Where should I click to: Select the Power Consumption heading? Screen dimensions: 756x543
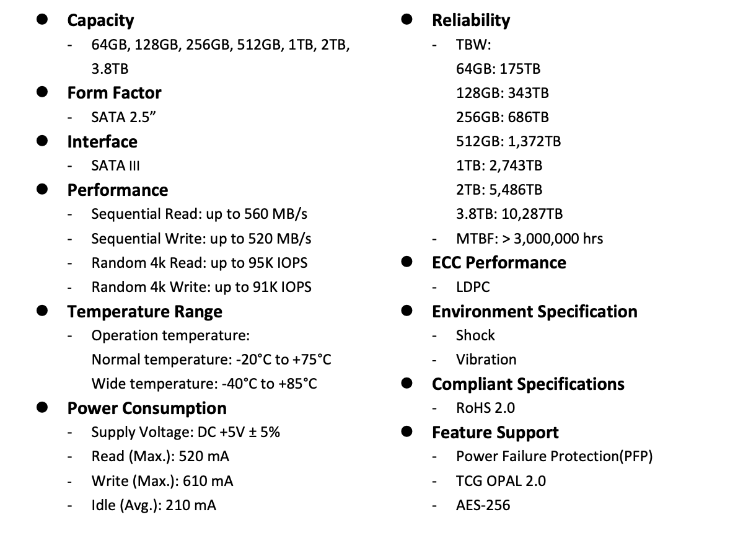[147, 408]
